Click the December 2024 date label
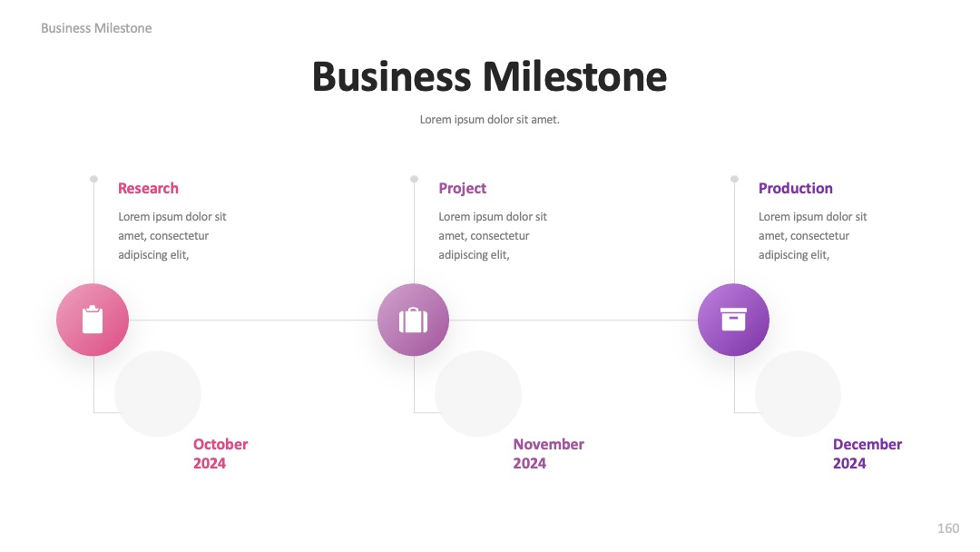Screen dimensions: 980x552 click(867, 453)
